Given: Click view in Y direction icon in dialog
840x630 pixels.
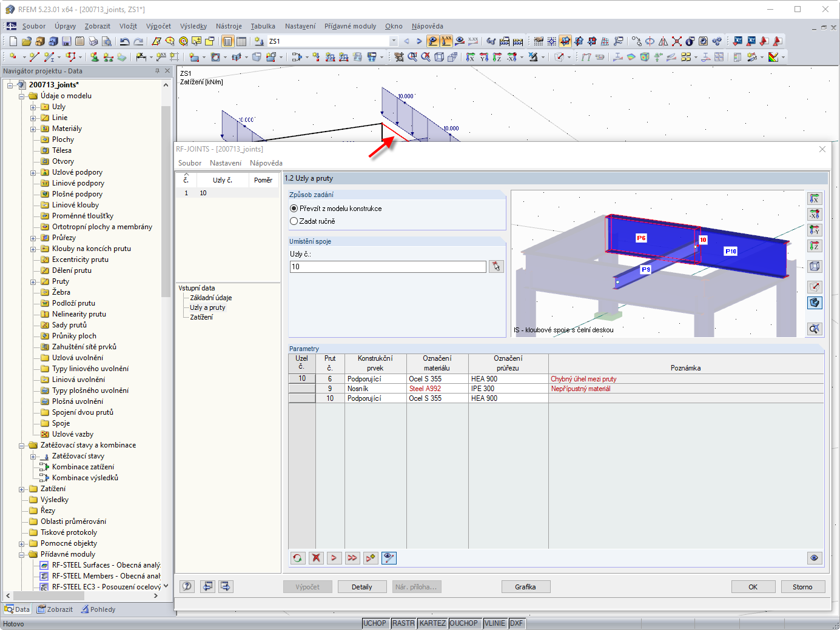Looking at the screenshot, I should coord(815,230).
